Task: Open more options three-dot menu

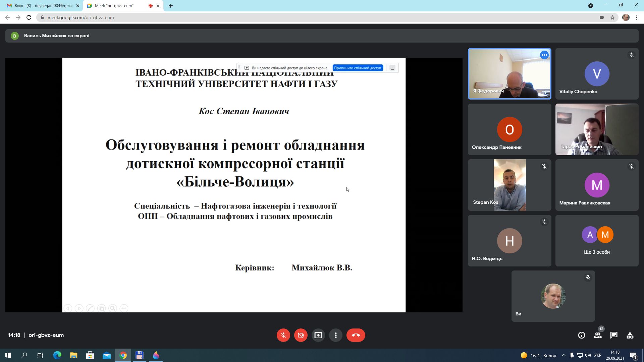Action: click(x=335, y=335)
